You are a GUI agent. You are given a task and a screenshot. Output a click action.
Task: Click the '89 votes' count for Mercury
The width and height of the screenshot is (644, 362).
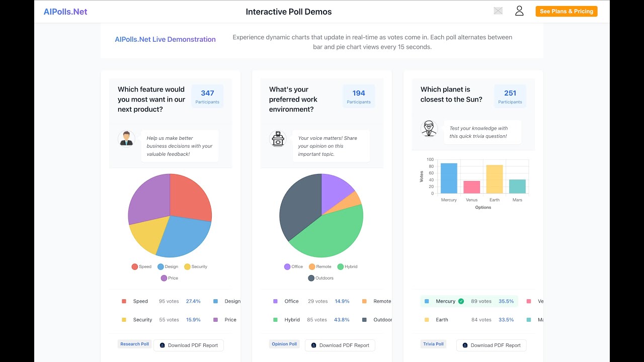(x=481, y=301)
